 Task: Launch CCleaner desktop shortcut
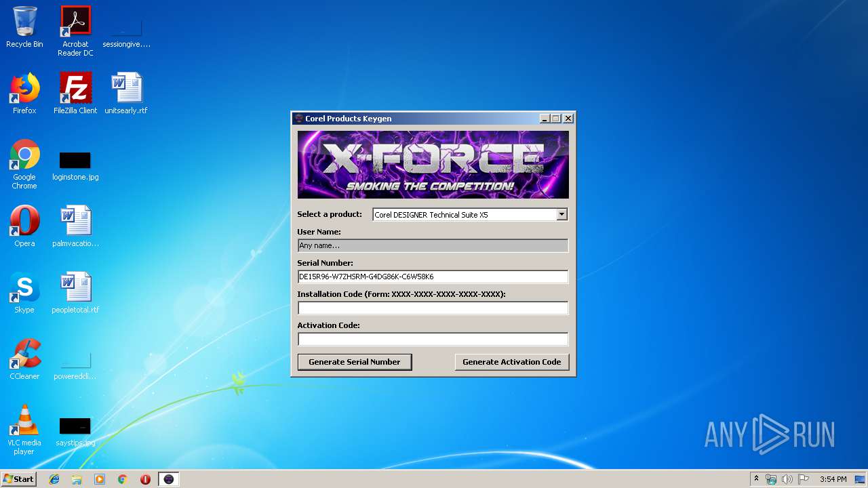click(x=24, y=359)
